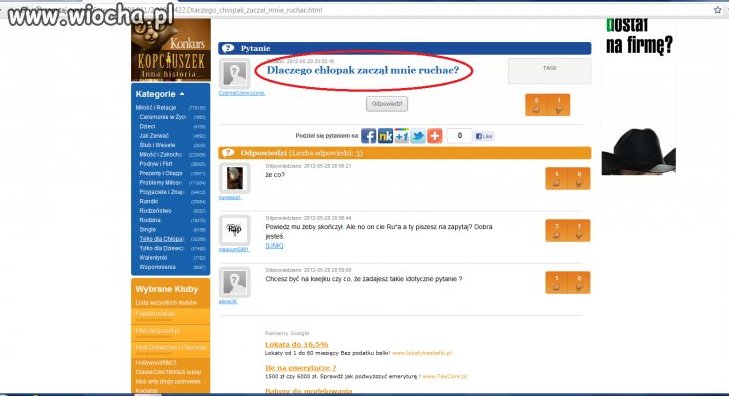Click the third answerer's default avatar

point(235,282)
